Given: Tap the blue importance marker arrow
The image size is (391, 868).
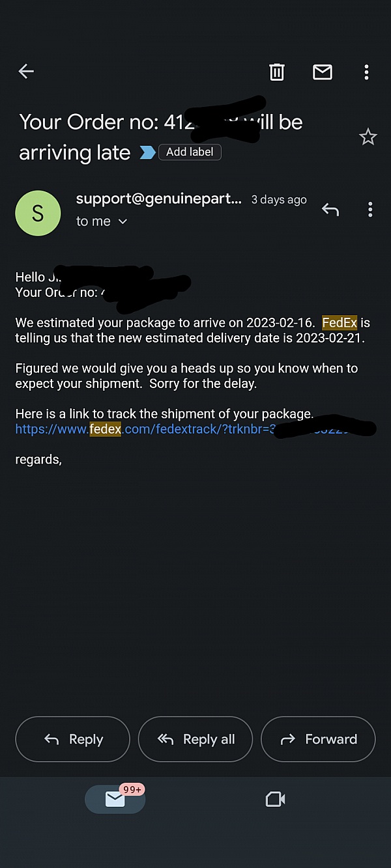Looking at the screenshot, I should tap(148, 152).
